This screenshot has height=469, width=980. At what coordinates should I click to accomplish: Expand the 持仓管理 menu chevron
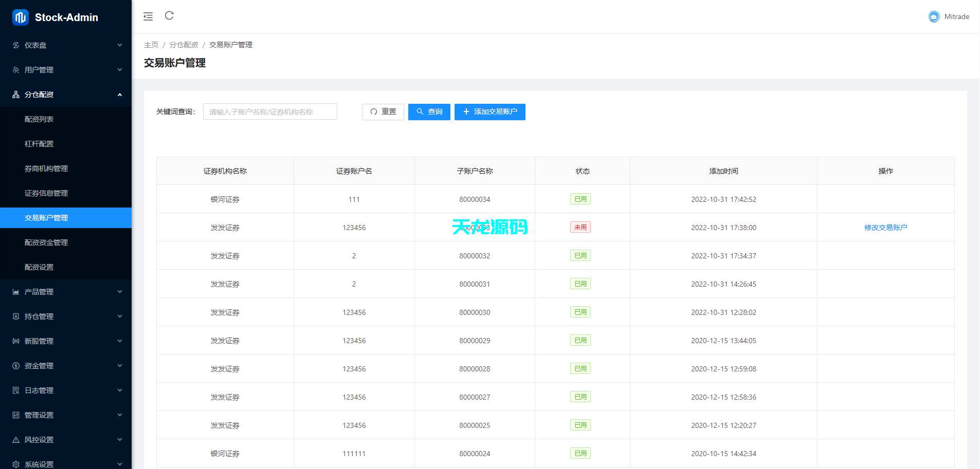[x=120, y=316]
